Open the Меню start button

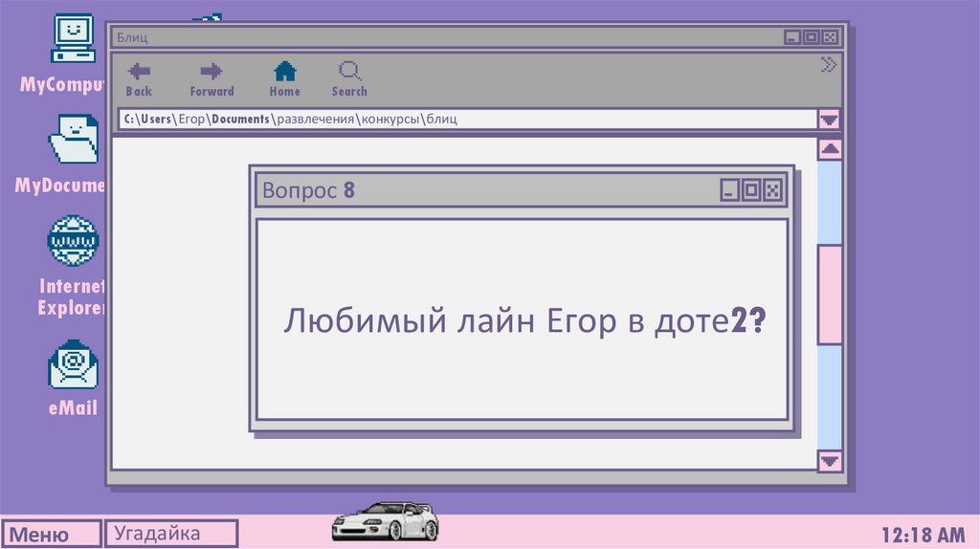pos(52,534)
